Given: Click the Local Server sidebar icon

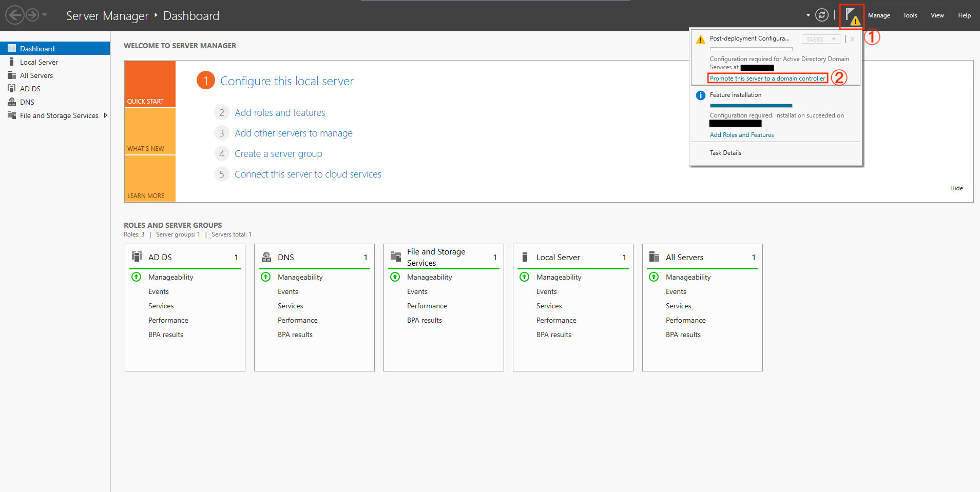Looking at the screenshot, I should click(11, 62).
